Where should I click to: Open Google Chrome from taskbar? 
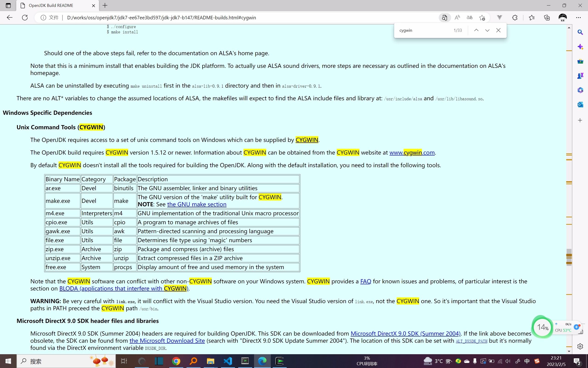tap(176, 361)
